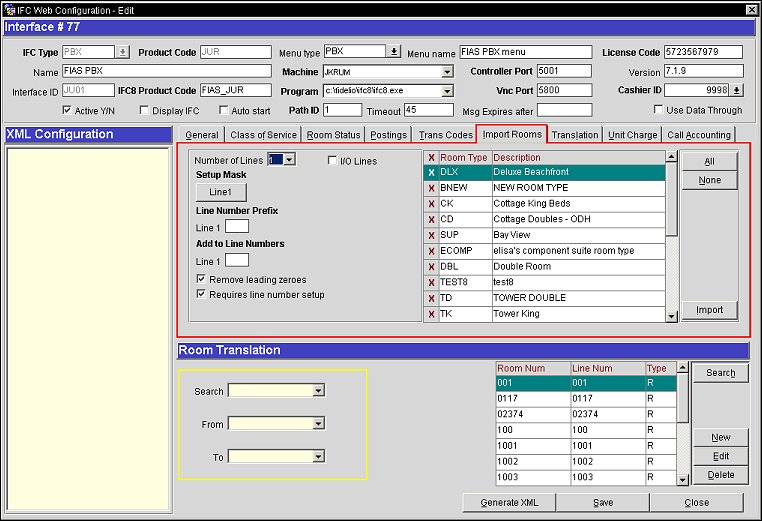Click the X mark beside BNEW room type
Screen dimensions: 762x521
coord(431,188)
